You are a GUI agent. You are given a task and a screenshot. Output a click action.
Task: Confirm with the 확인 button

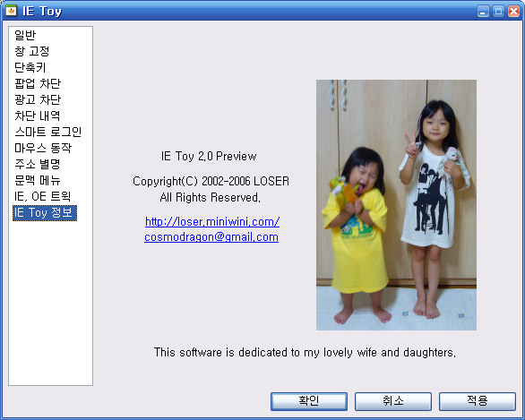(309, 401)
